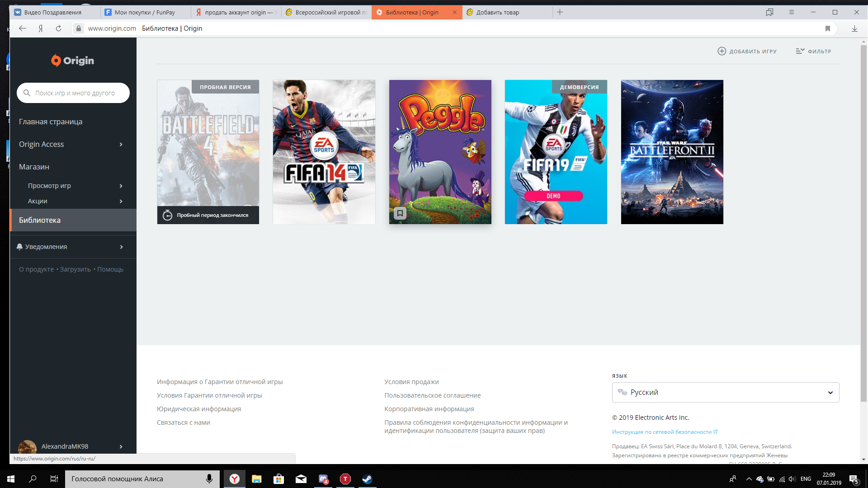Click the external link icon beside the safety guide

(716, 432)
